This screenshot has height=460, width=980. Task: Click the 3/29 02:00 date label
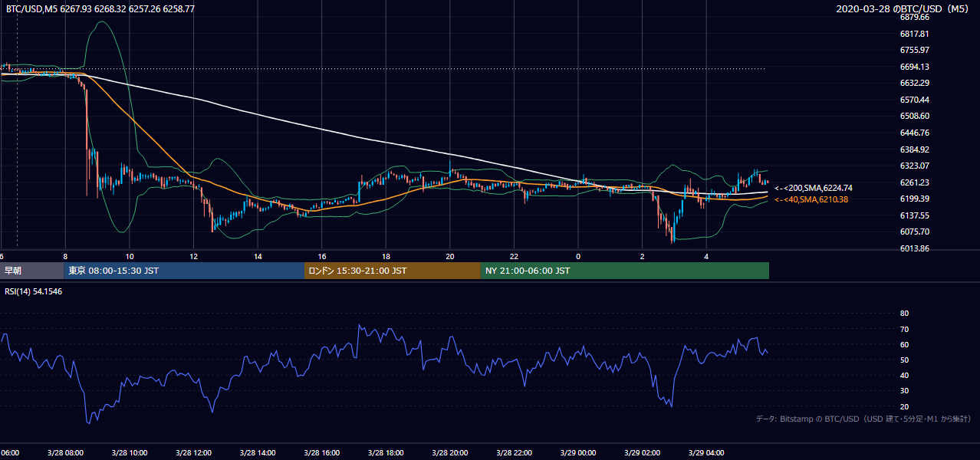click(x=642, y=452)
